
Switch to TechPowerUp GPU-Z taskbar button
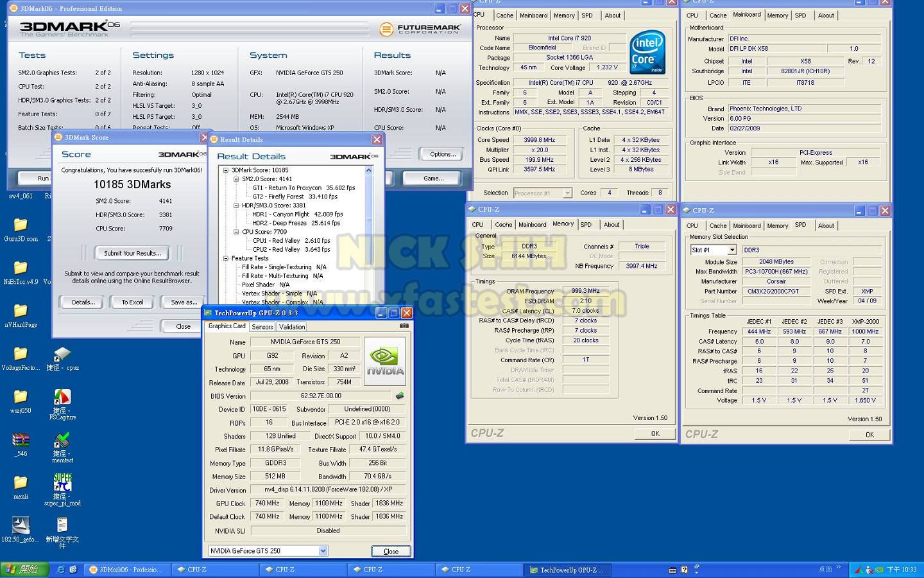568,570
